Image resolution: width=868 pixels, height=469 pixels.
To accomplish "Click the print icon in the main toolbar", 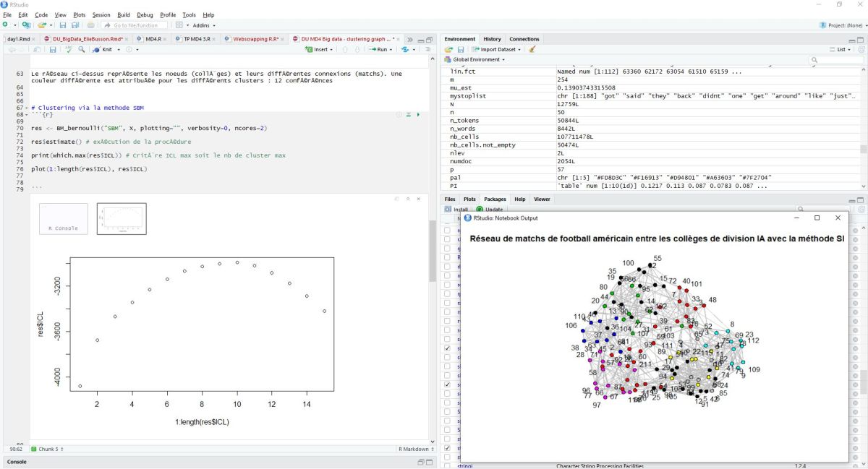I will click(x=91, y=25).
